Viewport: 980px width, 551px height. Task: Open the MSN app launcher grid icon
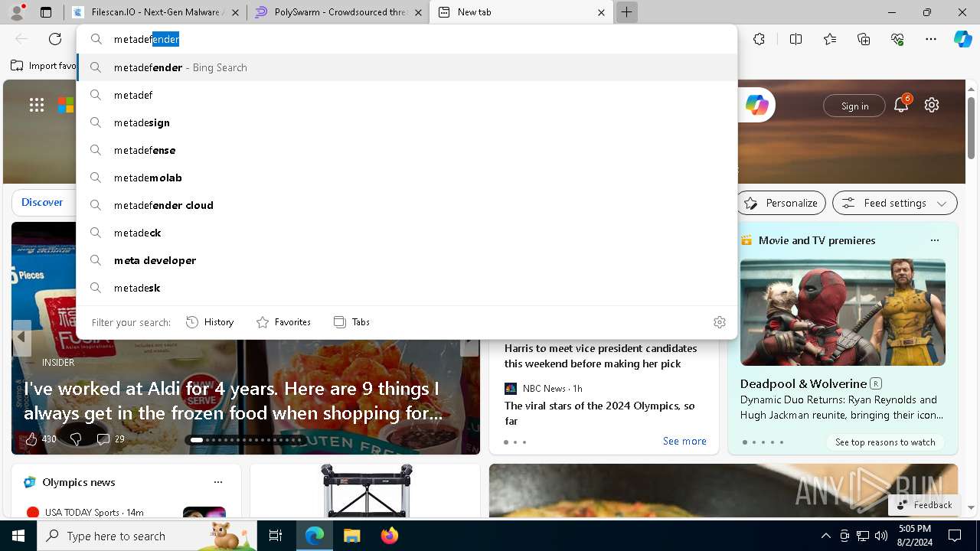(37, 105)
